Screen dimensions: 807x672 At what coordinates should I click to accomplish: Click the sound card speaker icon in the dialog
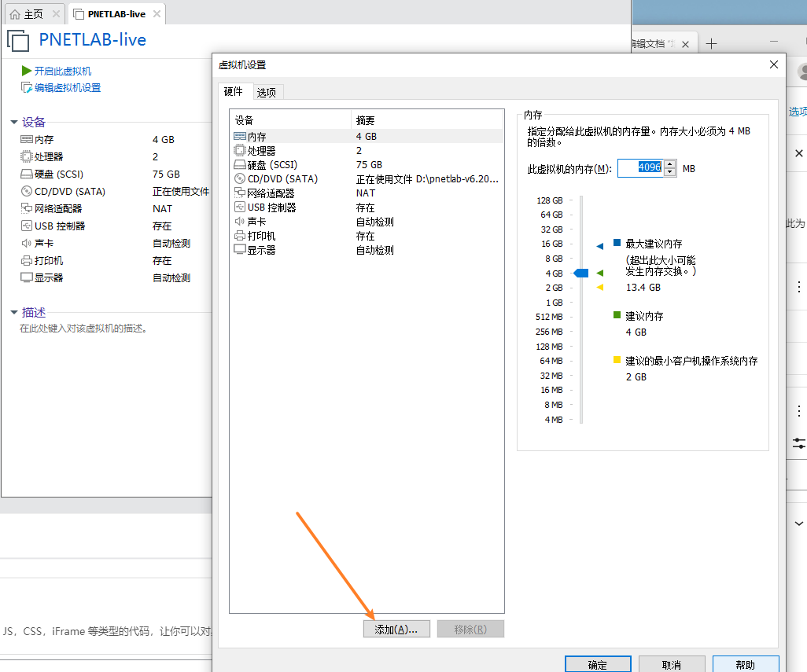click(240, 222)
